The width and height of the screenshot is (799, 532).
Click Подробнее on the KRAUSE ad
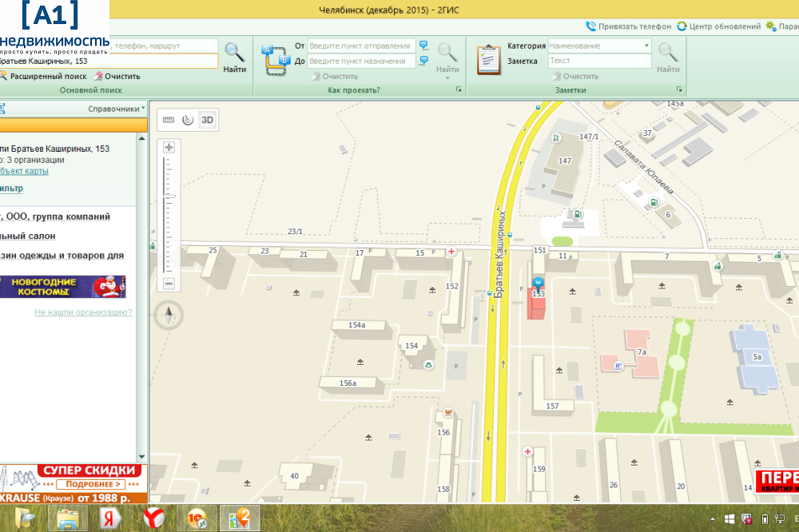pyautogui.click(x=90, y=484)
